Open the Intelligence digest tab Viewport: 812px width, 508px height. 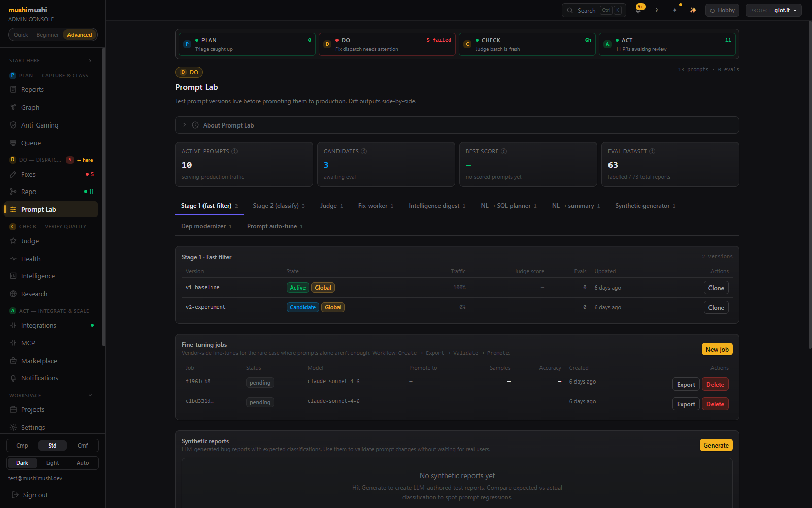pos(437,206)
